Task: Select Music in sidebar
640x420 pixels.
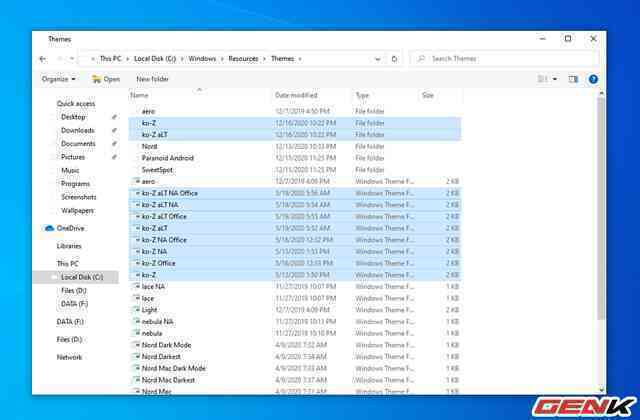Action: point(70,171)
